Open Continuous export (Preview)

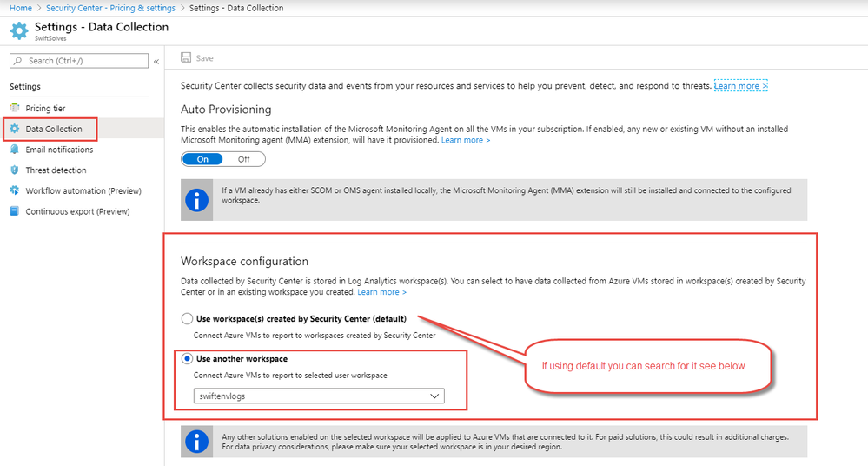(77, 211)
